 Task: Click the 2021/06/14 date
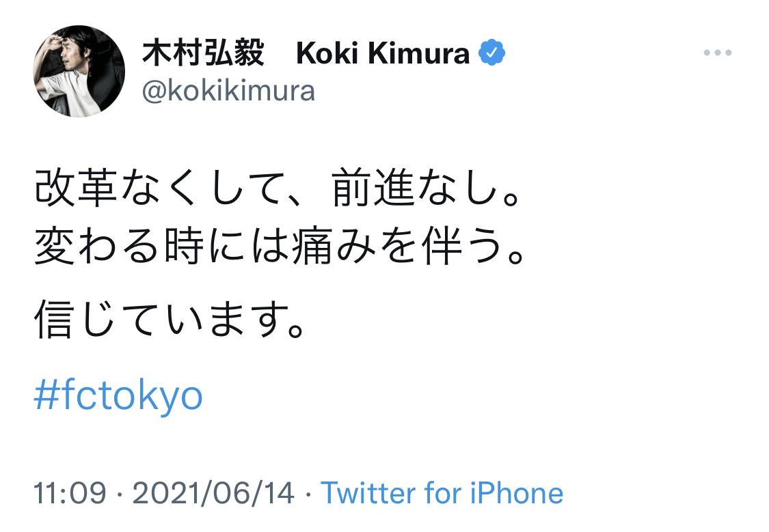[213, 493]
